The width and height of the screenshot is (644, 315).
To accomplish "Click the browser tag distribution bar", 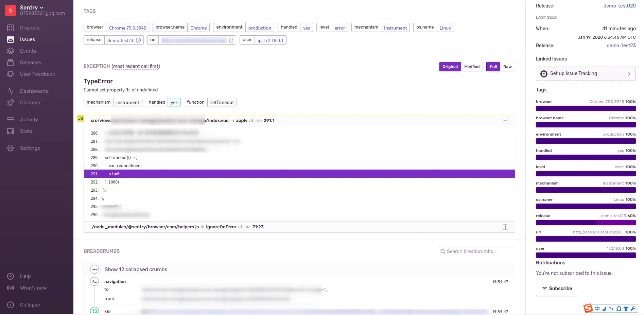I will 586,108.
